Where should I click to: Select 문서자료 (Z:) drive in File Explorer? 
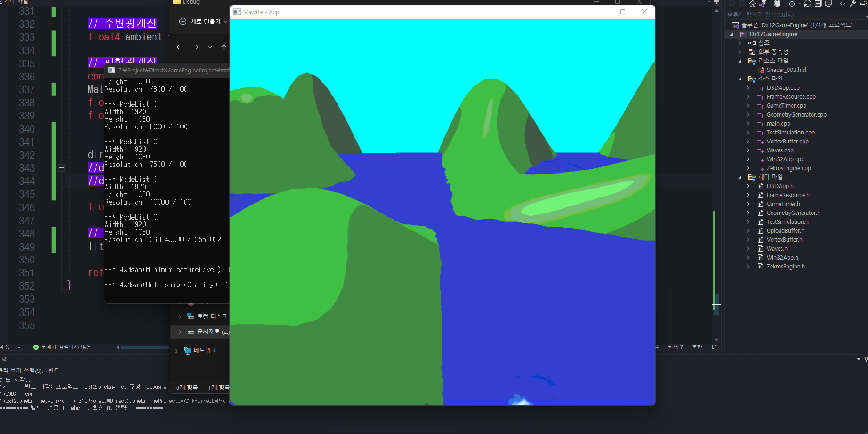(x=200, y=331)
